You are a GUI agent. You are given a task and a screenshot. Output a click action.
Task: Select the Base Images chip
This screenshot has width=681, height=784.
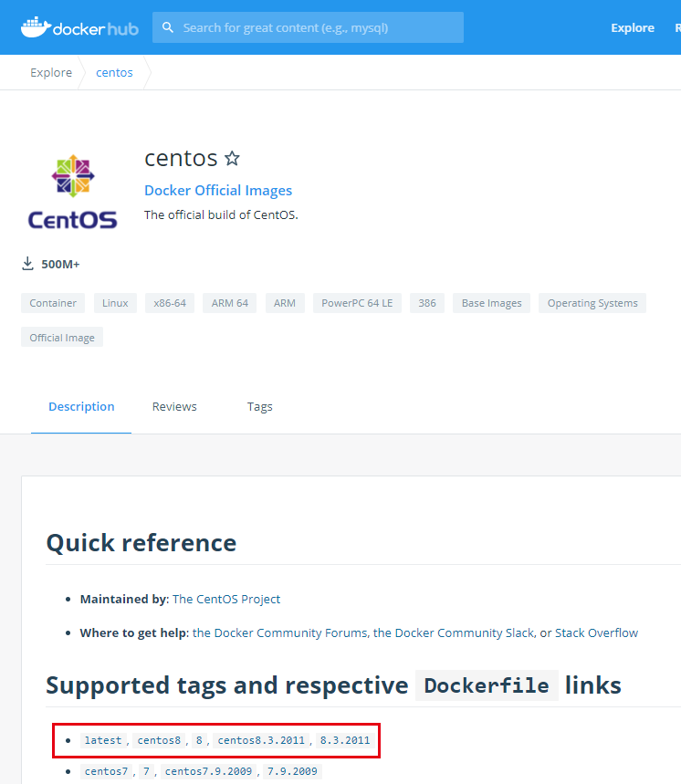[491, 303]
